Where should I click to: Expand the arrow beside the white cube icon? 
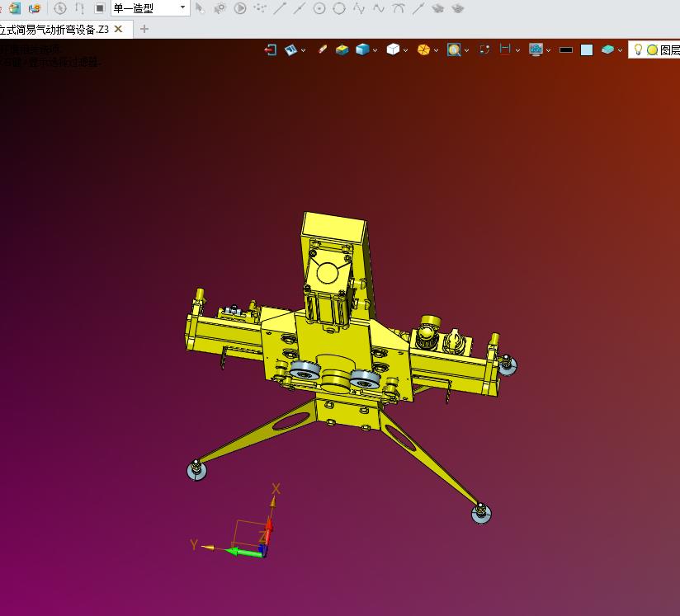click(406, 50)
